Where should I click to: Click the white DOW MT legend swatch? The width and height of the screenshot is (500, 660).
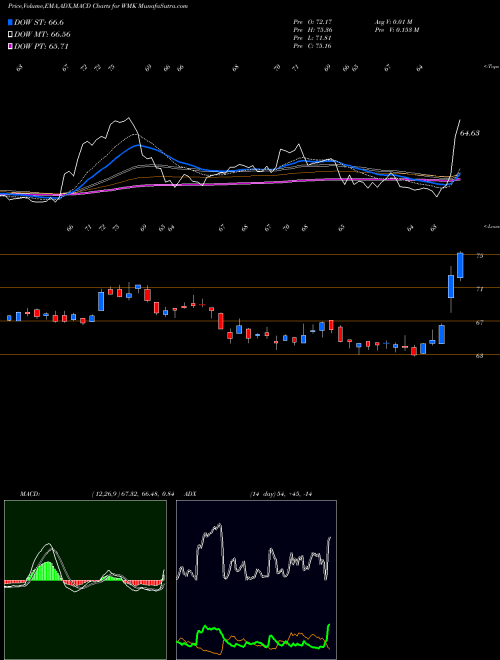10,35
